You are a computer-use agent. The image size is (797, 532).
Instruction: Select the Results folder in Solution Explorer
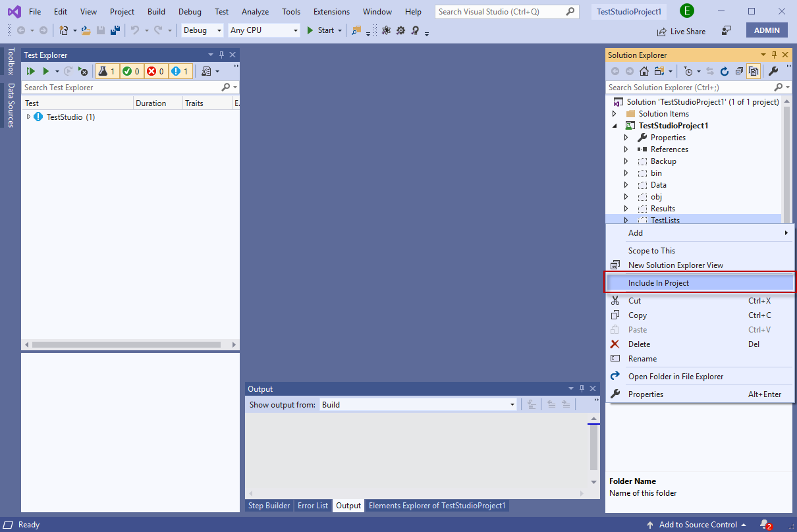(663, 209)
